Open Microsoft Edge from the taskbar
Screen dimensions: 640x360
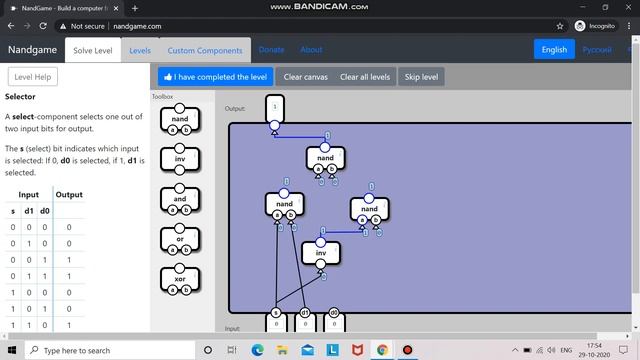click(257, 350)
